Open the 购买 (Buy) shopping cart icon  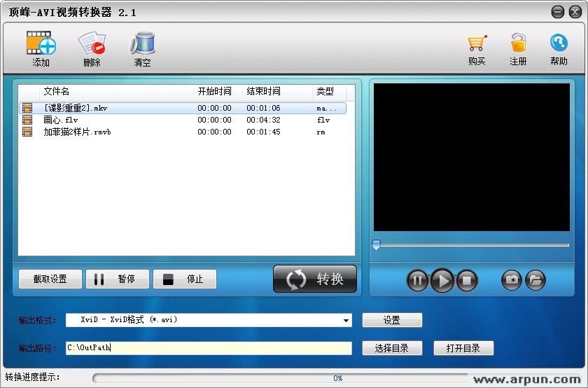tap(477, 44)
